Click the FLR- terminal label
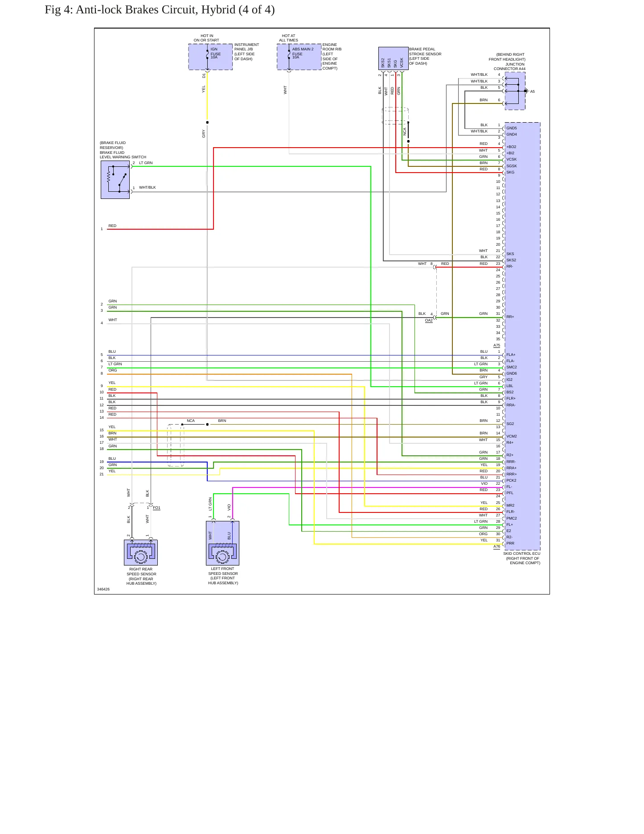This screenshot has height=834, width=644. click(x=511, y=512)
